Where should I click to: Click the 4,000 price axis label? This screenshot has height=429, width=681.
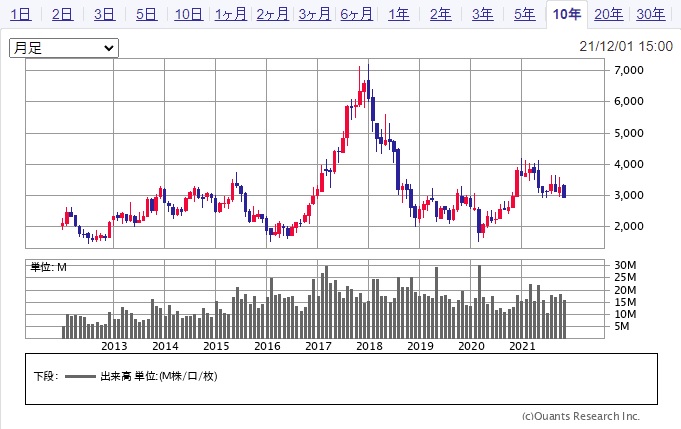[628, 164]
